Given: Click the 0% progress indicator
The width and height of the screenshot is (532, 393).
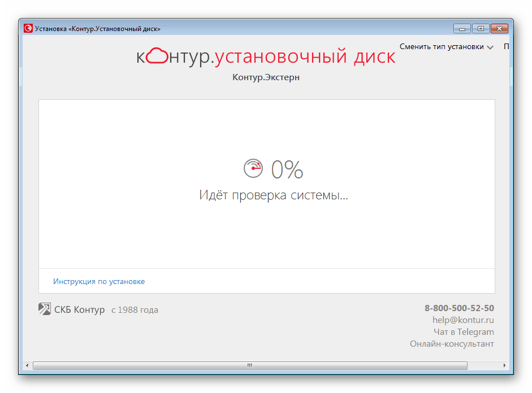Looking at the screenshot, I should tap(287, 169).
